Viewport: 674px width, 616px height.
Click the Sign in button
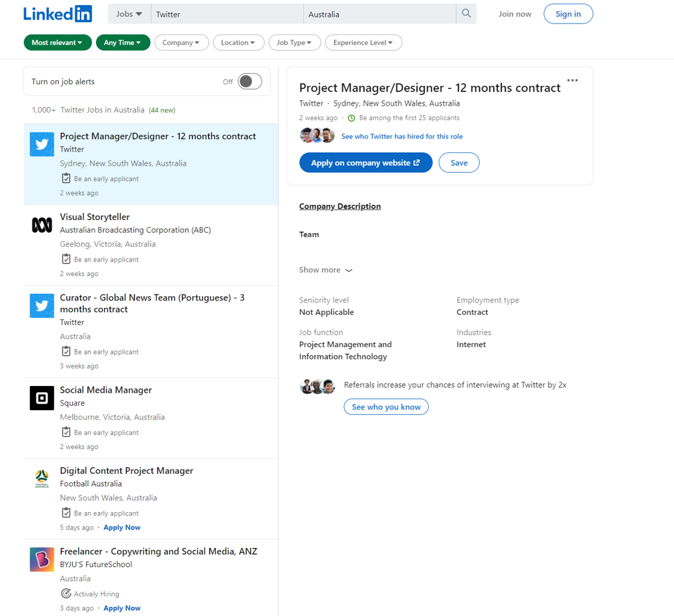click(568, 14)
